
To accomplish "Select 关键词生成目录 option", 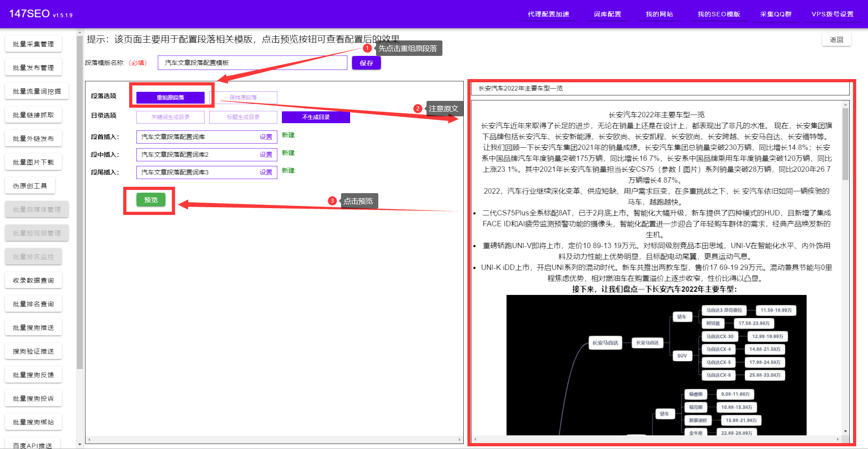I will tap(171, 117).
